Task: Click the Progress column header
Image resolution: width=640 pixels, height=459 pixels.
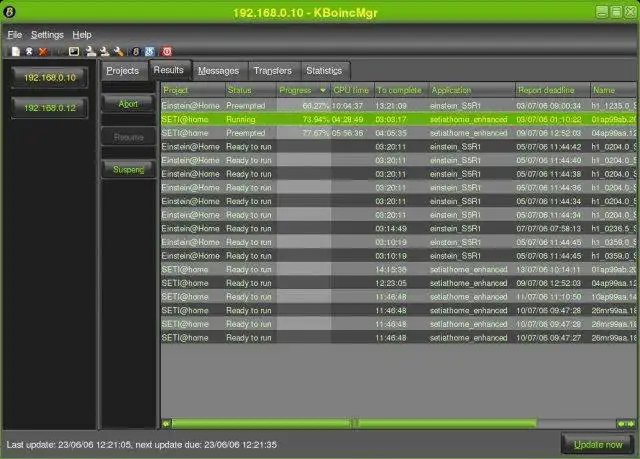Action: 303,90
